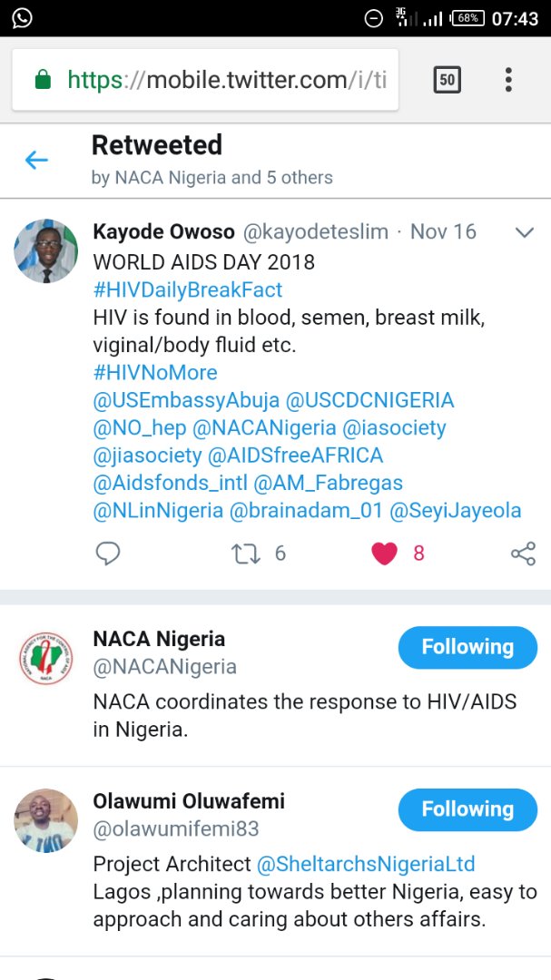The height and width of the screenshot is (980, 551).
Task: Unlike the tweet via red heart
Action: tap(385, 554)
